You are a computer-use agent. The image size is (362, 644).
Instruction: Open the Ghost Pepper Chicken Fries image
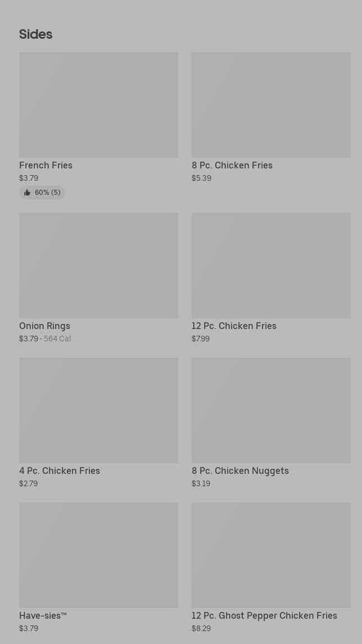pos(271,555)
